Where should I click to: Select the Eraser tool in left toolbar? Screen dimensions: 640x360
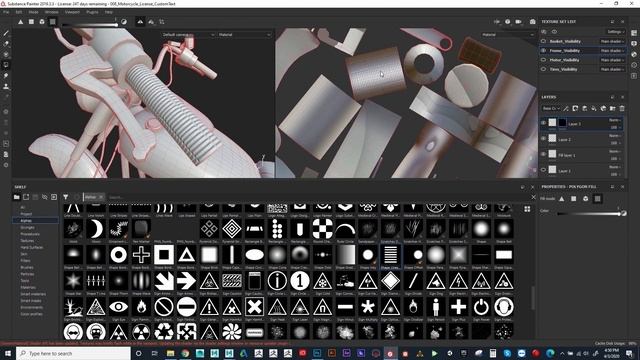tap(6, 44)
